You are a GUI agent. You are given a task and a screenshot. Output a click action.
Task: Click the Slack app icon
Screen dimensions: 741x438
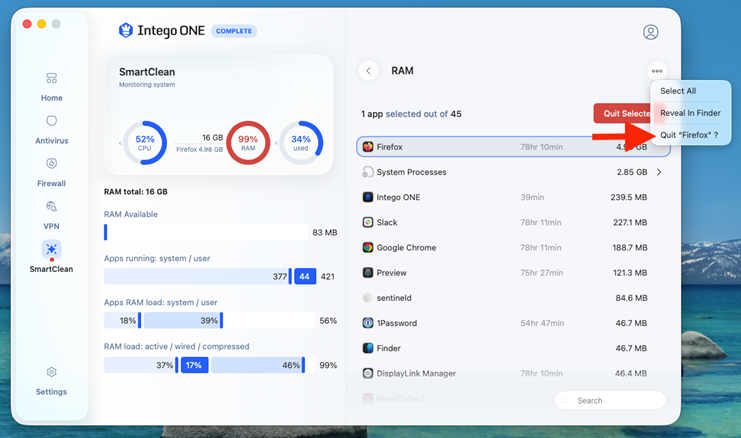[368, 222]
